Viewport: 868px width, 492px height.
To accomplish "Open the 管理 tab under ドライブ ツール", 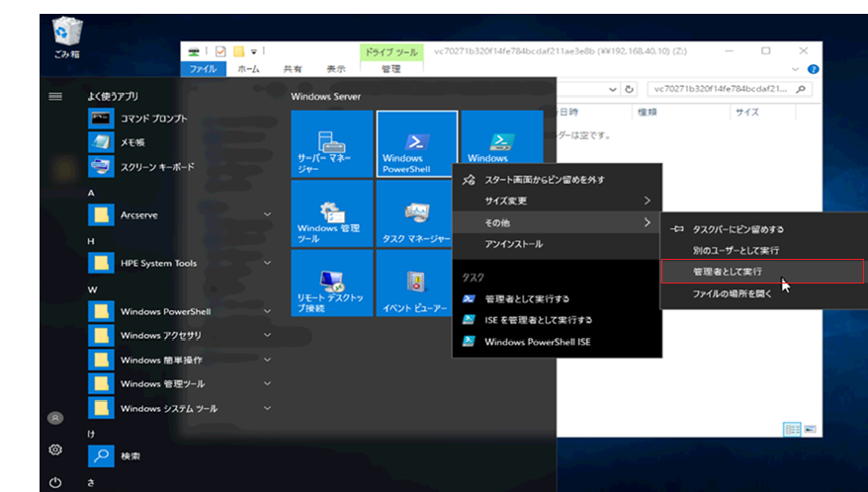I will pyautogui.click(x=391, y=69).
